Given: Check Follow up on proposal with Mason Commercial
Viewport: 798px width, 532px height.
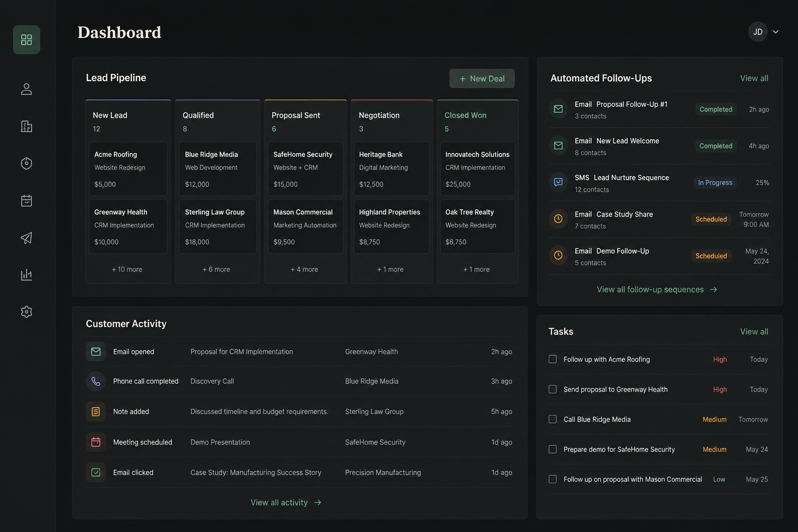Looking at the screenshot, I should pyautogui.click(x=553, y=479).
